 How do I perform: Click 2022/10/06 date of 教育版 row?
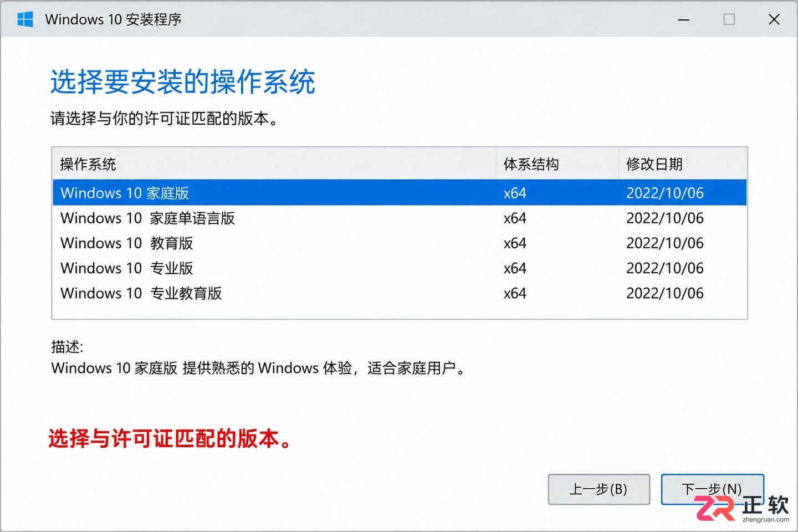click(665, 243)
